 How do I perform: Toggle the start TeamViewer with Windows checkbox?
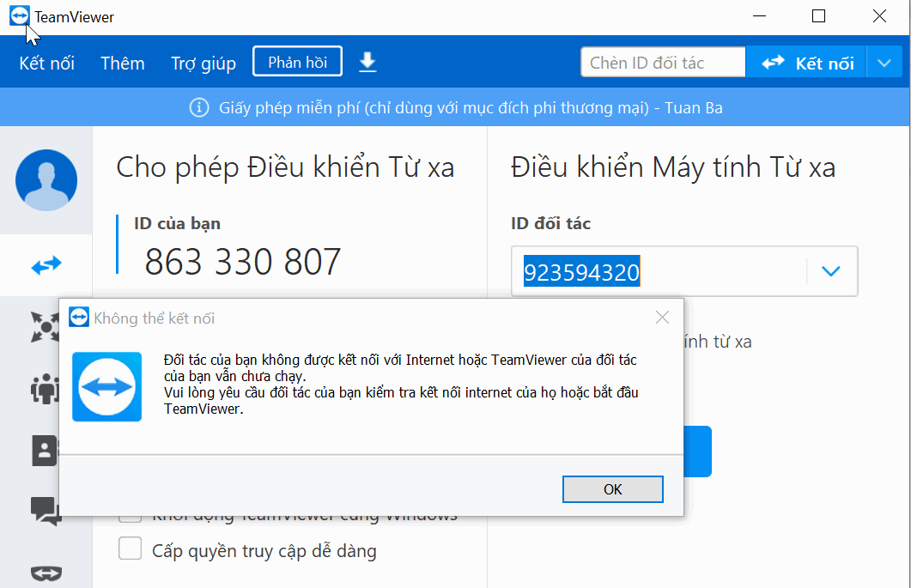(131, 518)
